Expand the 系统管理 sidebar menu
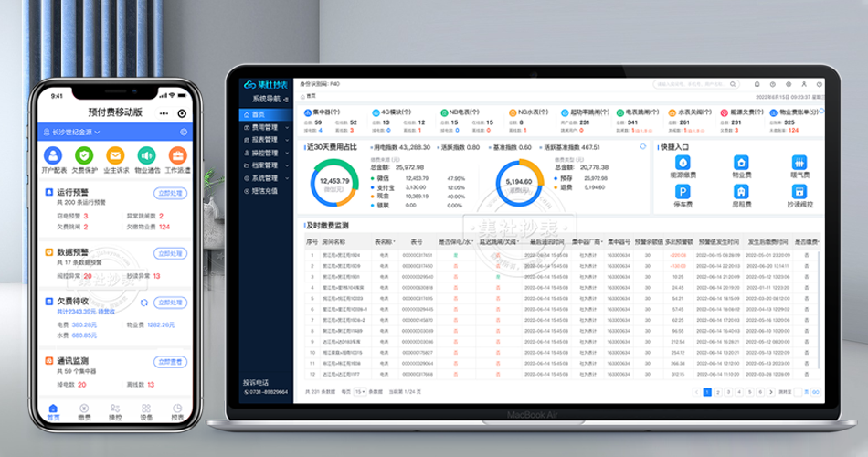Viewport: 868px width, 457px height. tap(264, 178)
